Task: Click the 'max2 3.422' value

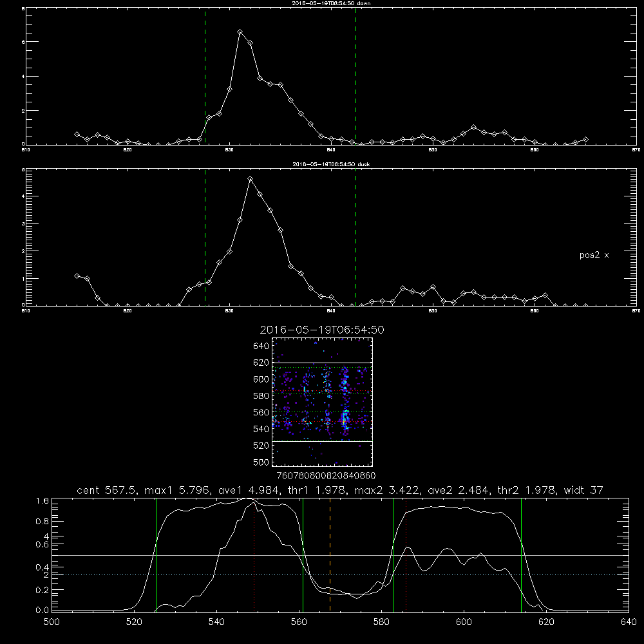Action: pyautogui.click(x=386, y=490)
